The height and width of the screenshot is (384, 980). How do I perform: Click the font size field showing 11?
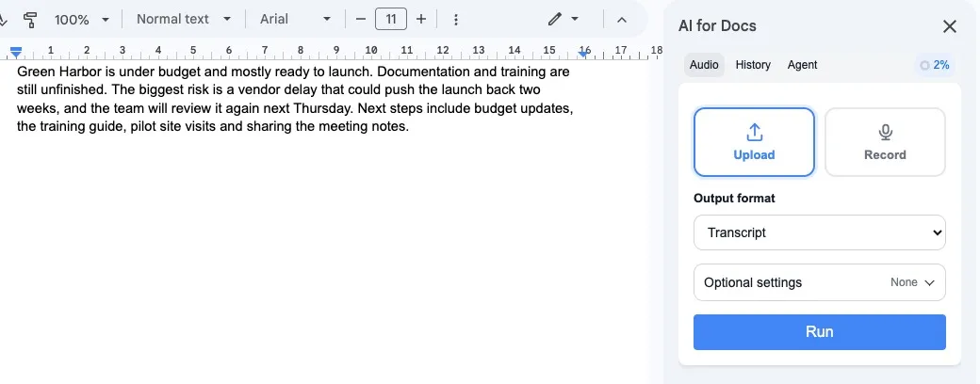391,20
